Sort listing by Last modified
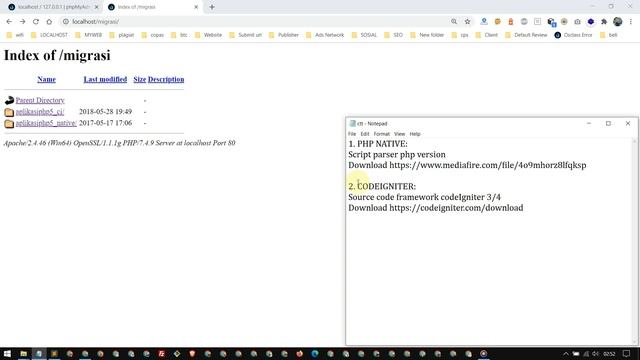Viewport: 640px width, 360px height. (x=105, y=79)
